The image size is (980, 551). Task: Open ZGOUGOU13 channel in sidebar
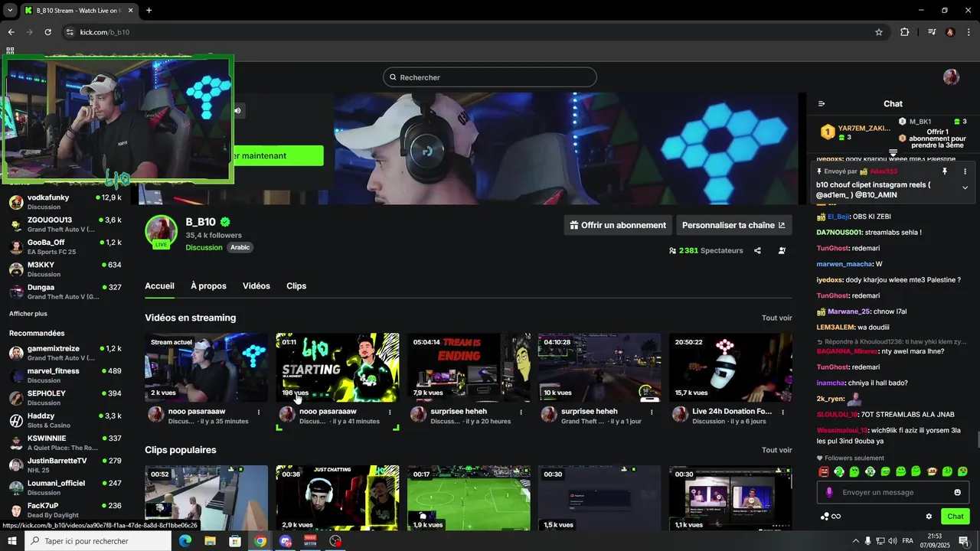(65, 224)
